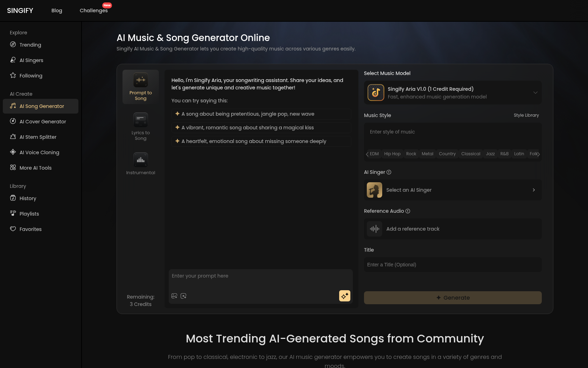588x368 pixels.
Task: Open Trending in the Explore menu
Action: 41,45
